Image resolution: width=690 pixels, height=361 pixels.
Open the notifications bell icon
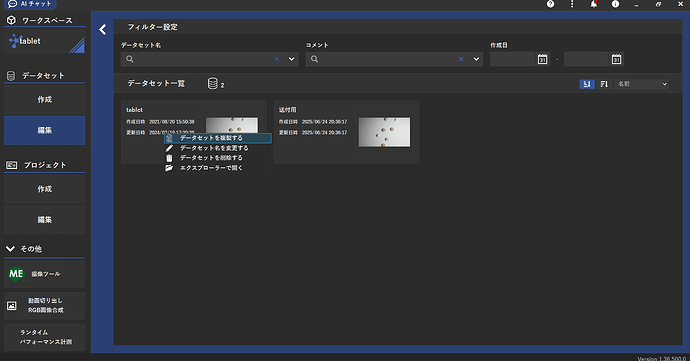(594, 4)
